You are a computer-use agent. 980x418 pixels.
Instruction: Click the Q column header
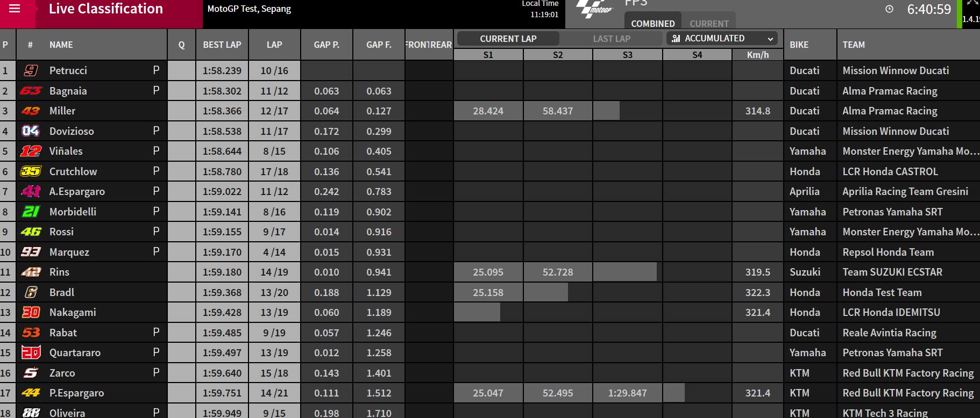181,45
